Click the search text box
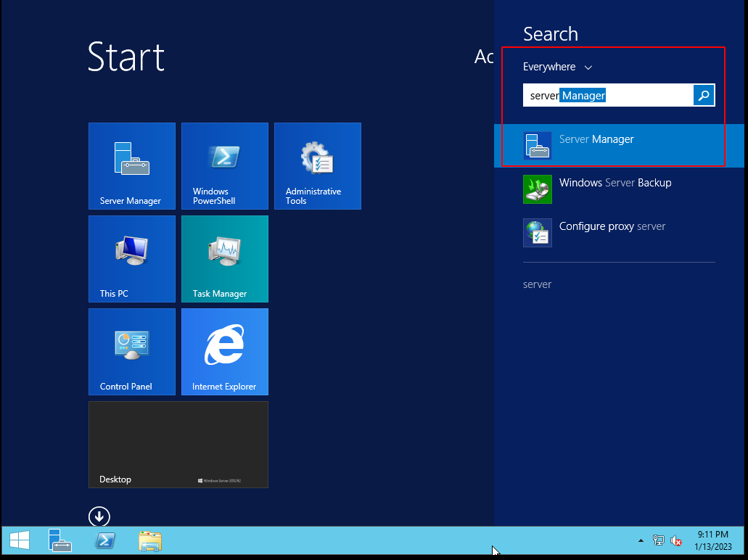Viewport: 748px width, 560px height. coord(608,96)
